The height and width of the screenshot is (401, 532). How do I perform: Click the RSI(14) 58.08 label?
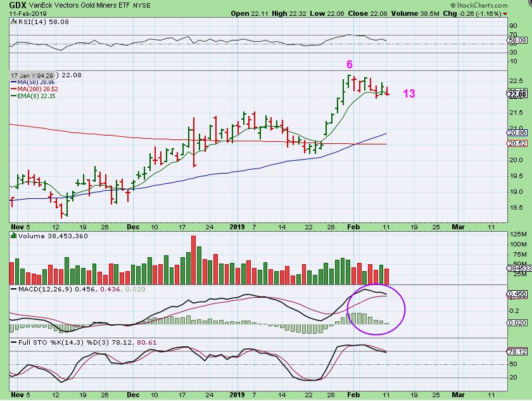43,22
